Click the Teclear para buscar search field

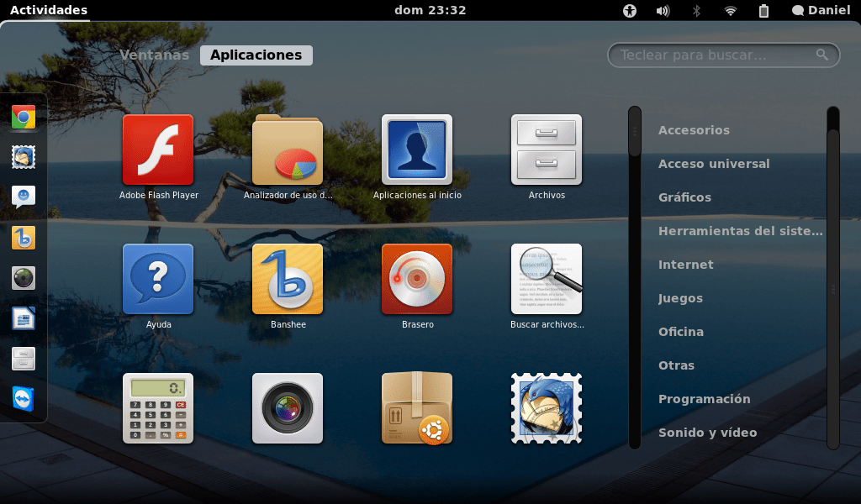(x=723, y=55)
